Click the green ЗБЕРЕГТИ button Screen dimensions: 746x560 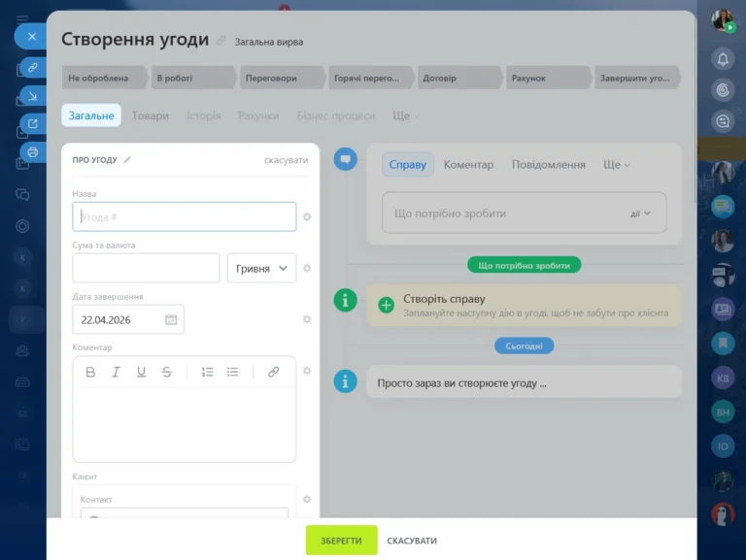pyautogui.click(x=342, y=541)
